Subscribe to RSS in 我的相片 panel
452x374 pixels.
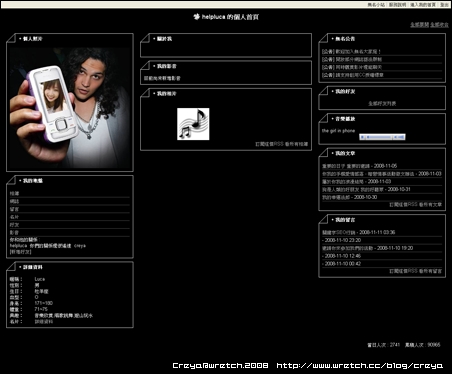tap(269, 144)
